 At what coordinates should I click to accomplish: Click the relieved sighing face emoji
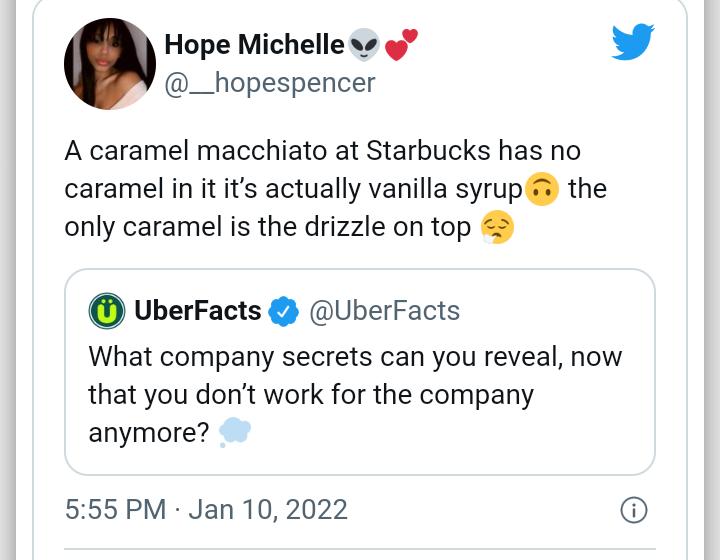[497, 227]
